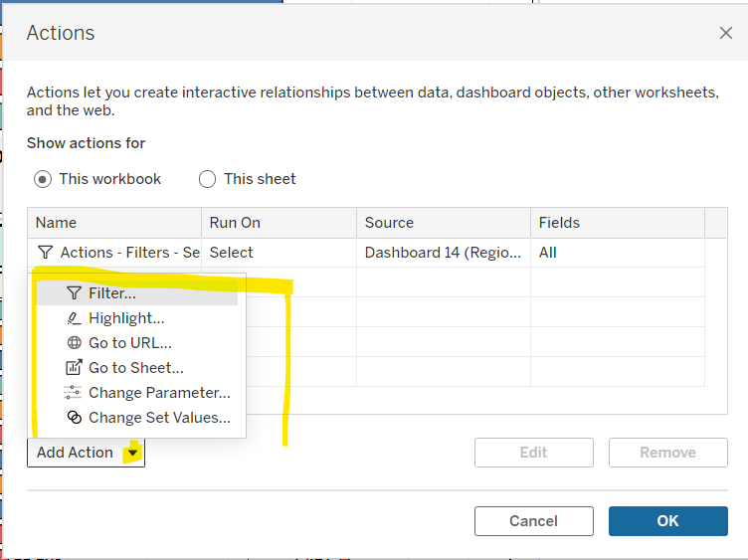Click the Change Set Values circles icon

74,418
